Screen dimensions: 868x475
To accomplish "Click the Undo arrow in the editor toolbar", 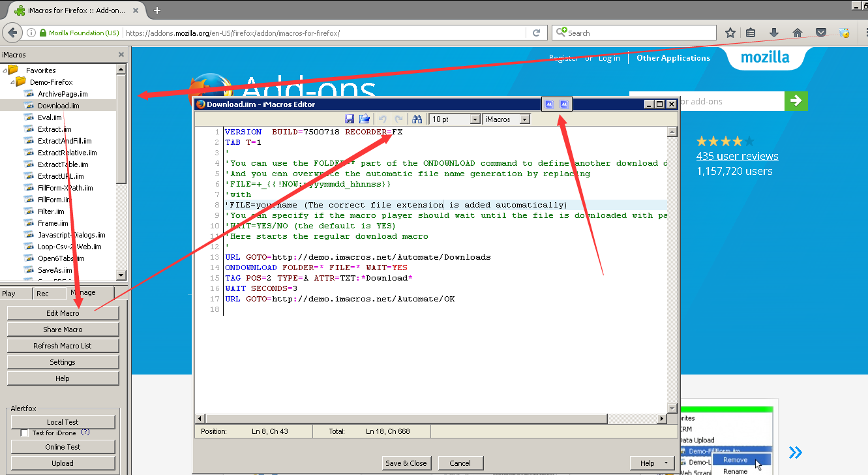I will pos(383,119).
